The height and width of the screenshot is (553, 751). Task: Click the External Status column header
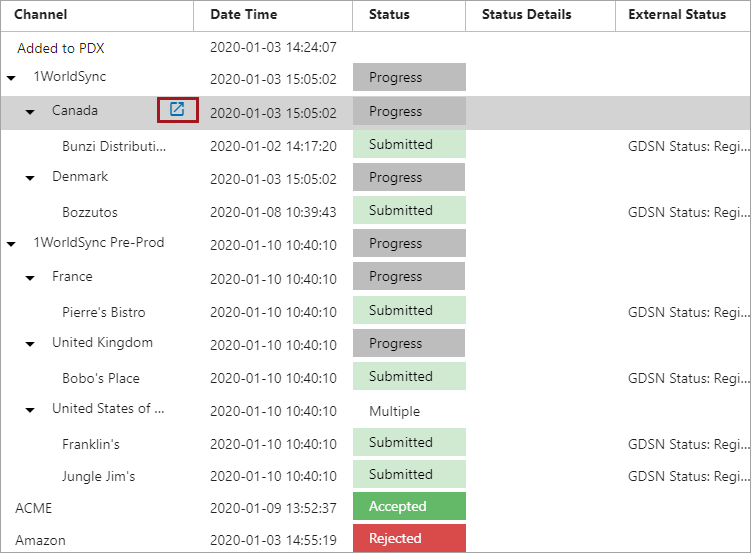(x=677, y=15)
